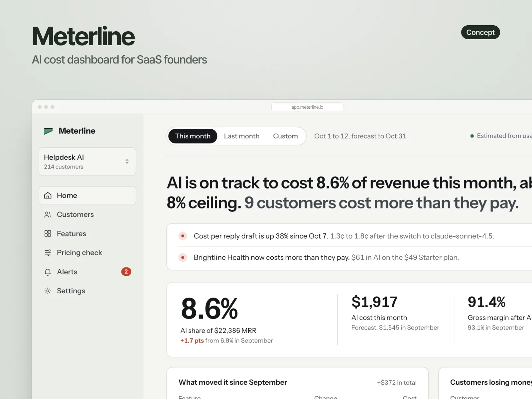Expand the Helpdesk AI workspace switcher
The width and height of the screenshot is (532, 399).
[87, 162]
